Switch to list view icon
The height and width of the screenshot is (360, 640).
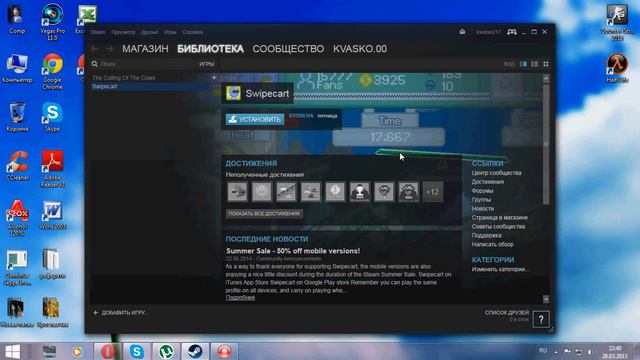(534, 64)
